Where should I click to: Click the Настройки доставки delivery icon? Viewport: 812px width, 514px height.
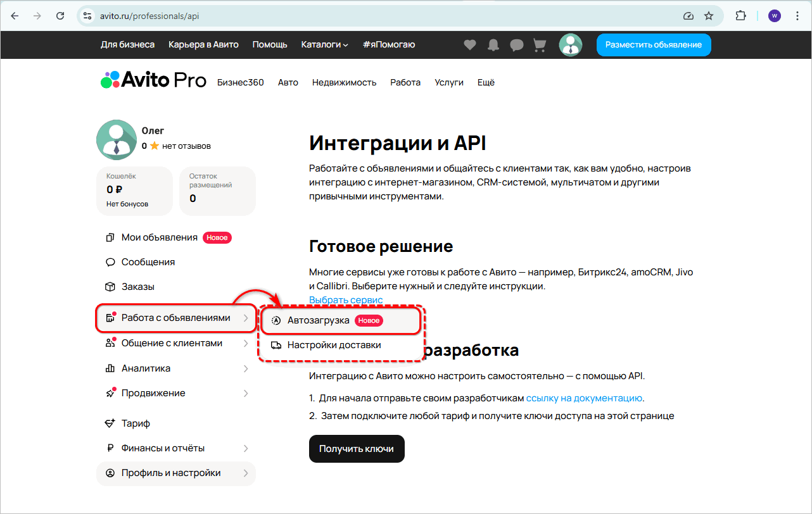(x=276, y=345)
